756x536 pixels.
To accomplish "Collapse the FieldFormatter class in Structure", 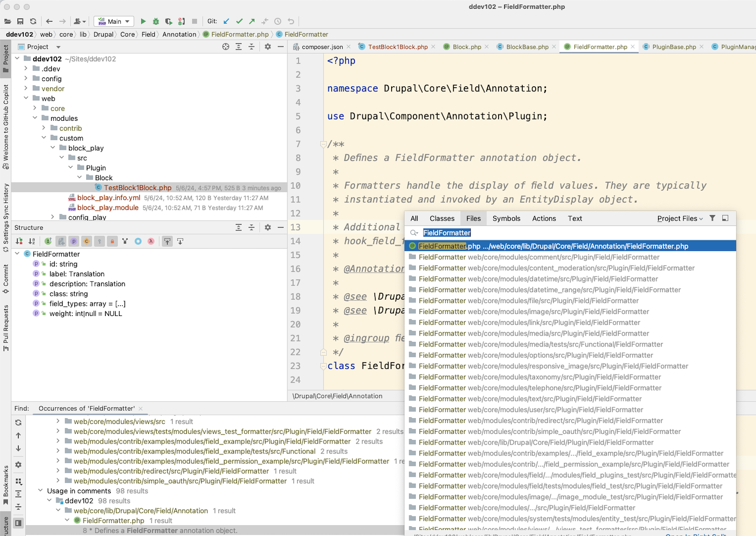I will [x=18, y=254].
